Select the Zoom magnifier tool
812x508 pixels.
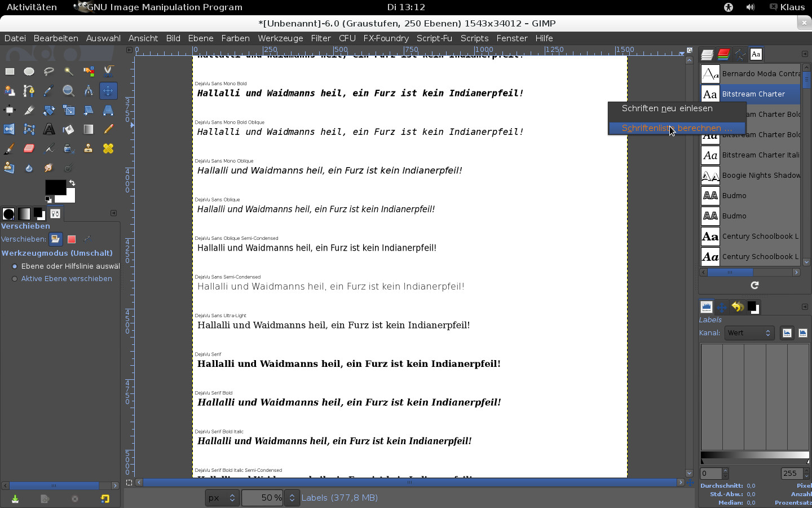(69, 90)
